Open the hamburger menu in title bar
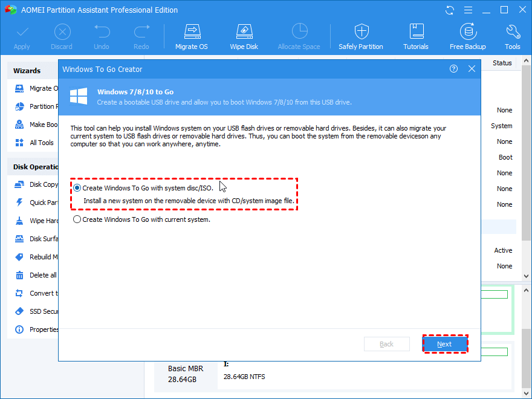 468,10
